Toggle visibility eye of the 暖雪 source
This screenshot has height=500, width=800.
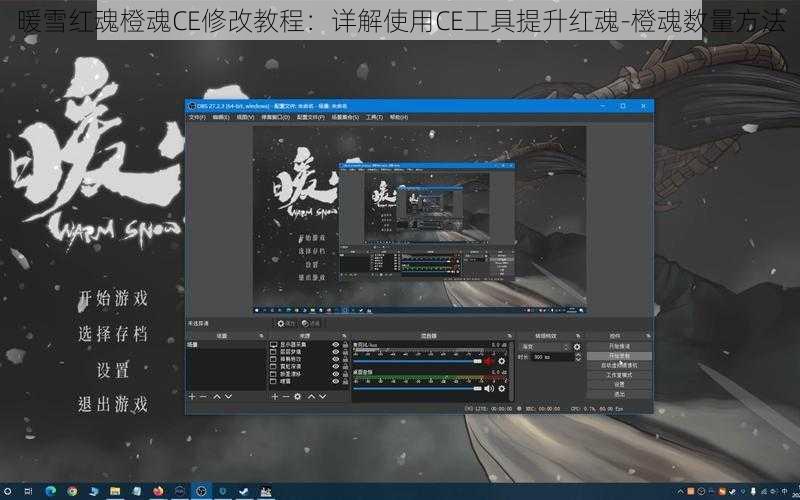335,381
